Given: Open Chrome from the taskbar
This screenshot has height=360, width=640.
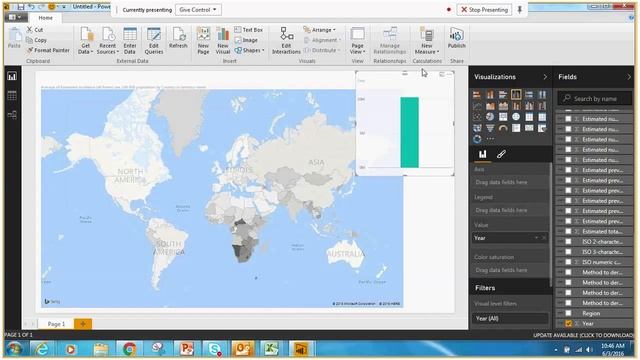Looking at the screenshot, I should [x=129, y=349].
